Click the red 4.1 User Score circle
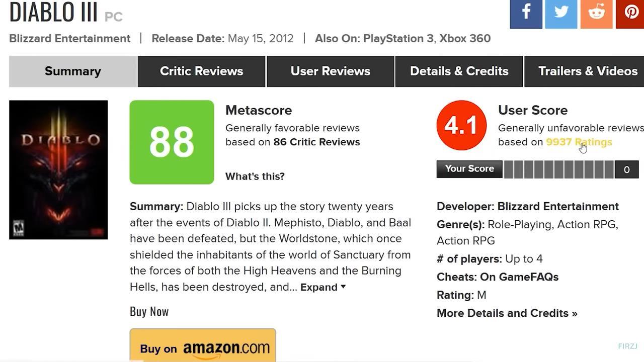Image resolution: width=644 pixels, height=362 pixels. coord(461,125)
